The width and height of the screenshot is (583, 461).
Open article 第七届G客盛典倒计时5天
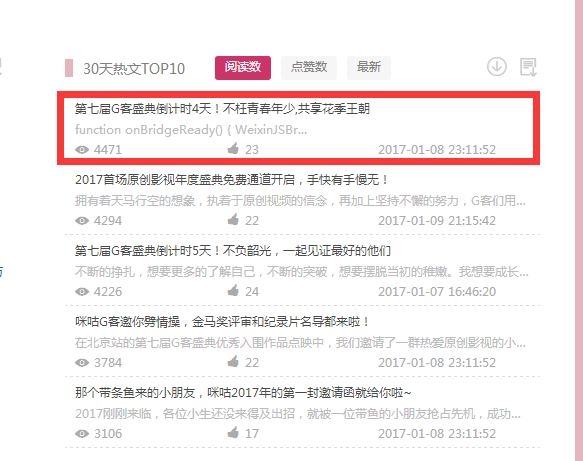coord(233,251)
